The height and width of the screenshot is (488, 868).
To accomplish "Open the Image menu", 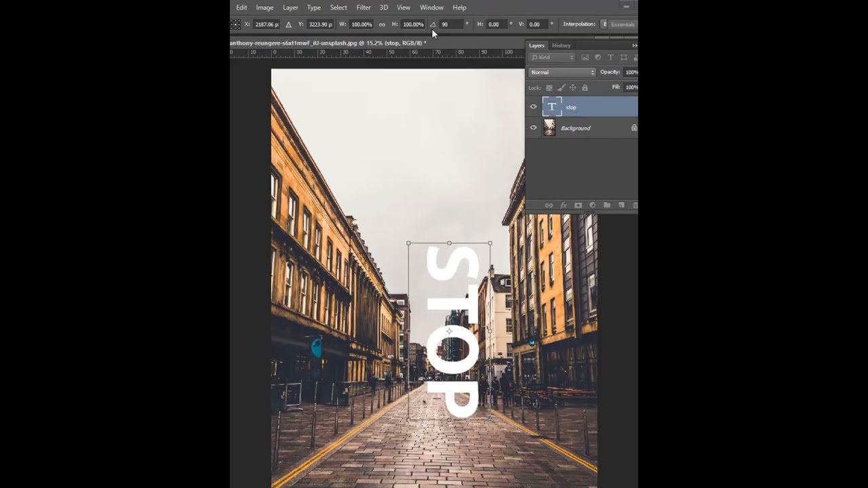I will pyautogui.click(x=264, y=7).
